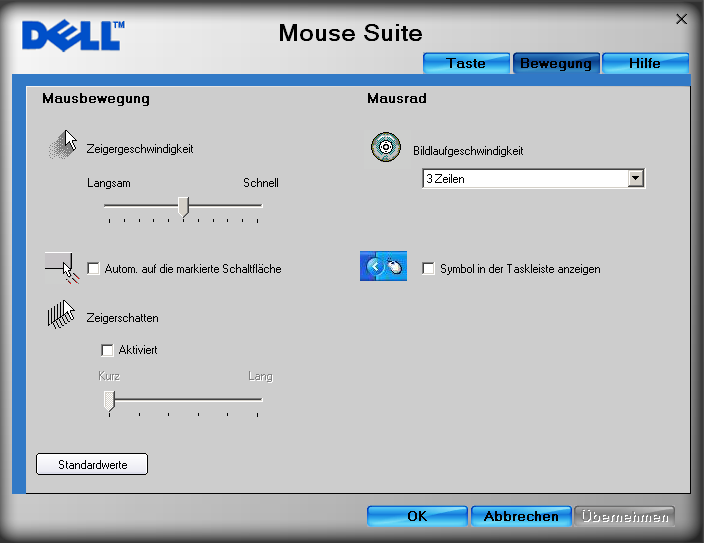Click the 3 Zeilen combo box field
The image size is (704, 543).
click(533, 178)
